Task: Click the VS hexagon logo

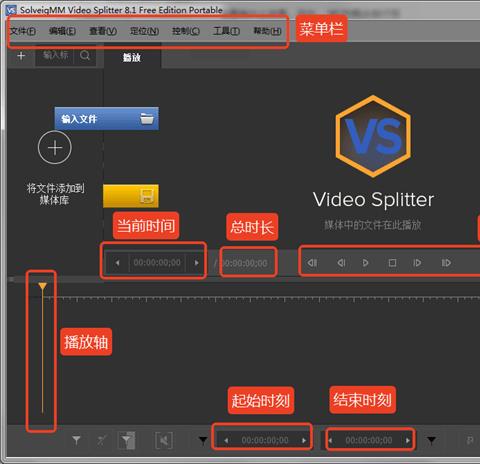Action: (x=373, y=136)
